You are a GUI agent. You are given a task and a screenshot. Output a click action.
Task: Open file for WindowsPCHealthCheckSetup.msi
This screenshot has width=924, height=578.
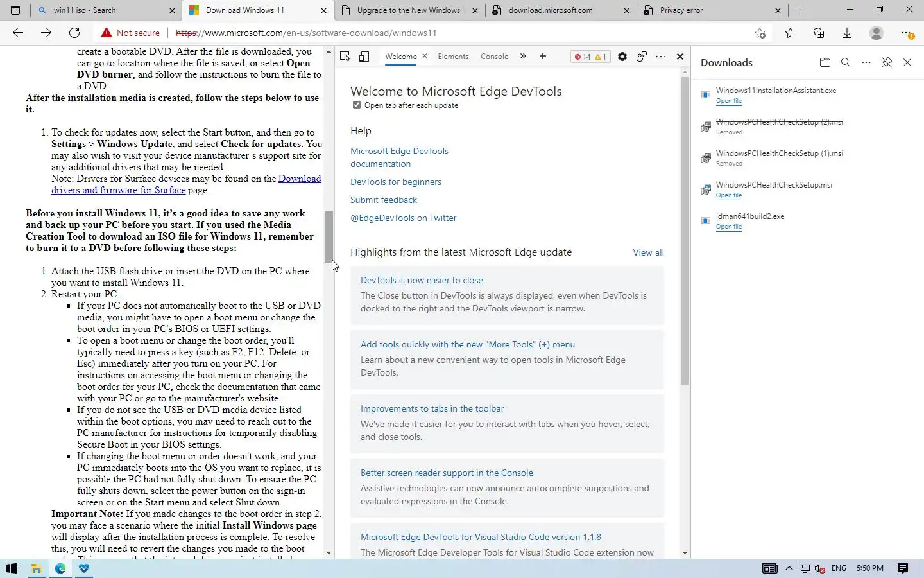[728, 195]
